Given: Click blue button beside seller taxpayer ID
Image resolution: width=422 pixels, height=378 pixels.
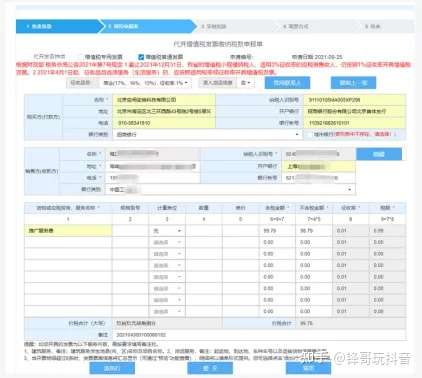Looking at the screenshot, I should (x=379, y=154).
